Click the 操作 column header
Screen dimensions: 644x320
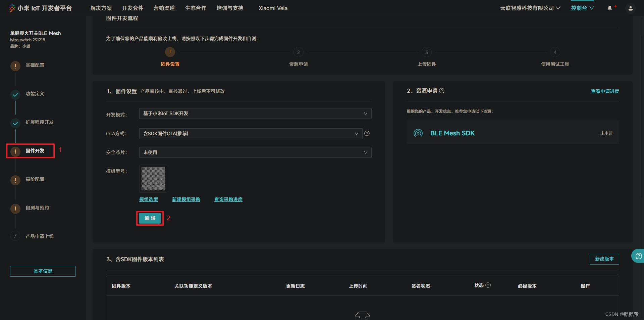[x=585, y=286]
